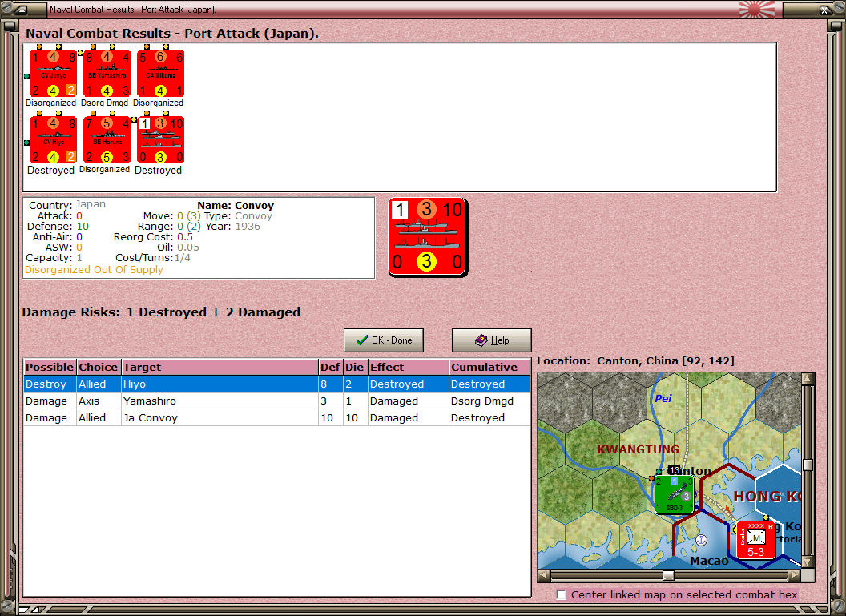Open the Help button

click(492, 340)
